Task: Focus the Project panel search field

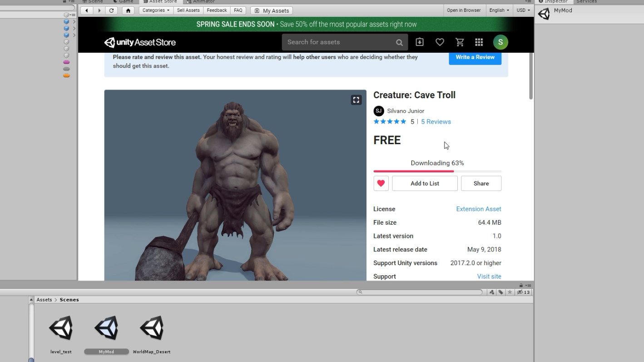Action: [x=420, y=292]
